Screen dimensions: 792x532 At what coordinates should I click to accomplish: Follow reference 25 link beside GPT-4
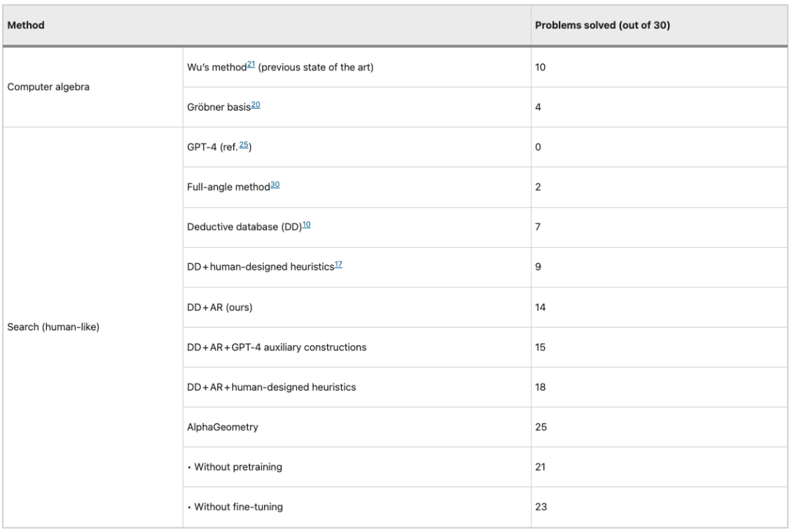[x=243, y=145]
